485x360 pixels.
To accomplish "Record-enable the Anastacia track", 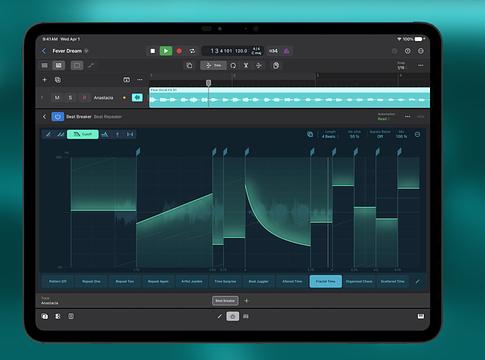I will [84, 98].
